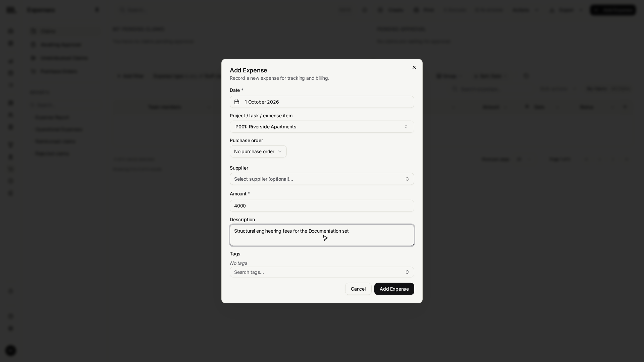The width and height of the screenshot is (644, 362).
Task: Click the calendar icon in Date field
Action: pos(237,102)
